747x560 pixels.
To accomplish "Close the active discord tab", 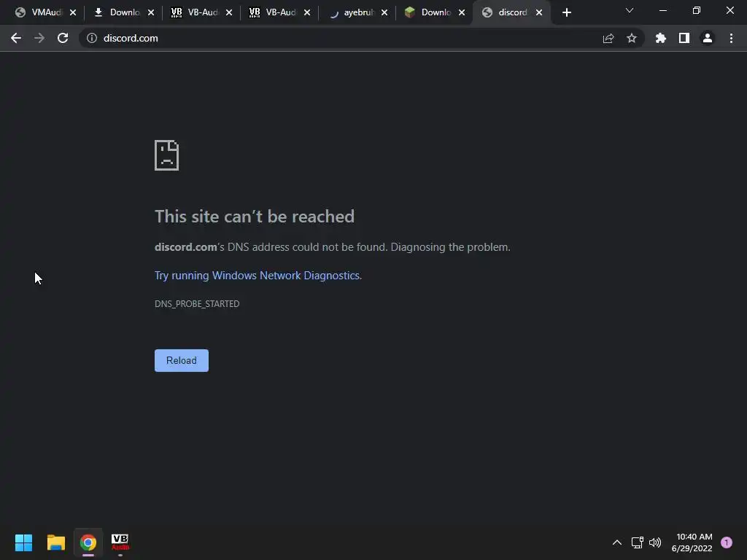I will [x=539, y=12].
